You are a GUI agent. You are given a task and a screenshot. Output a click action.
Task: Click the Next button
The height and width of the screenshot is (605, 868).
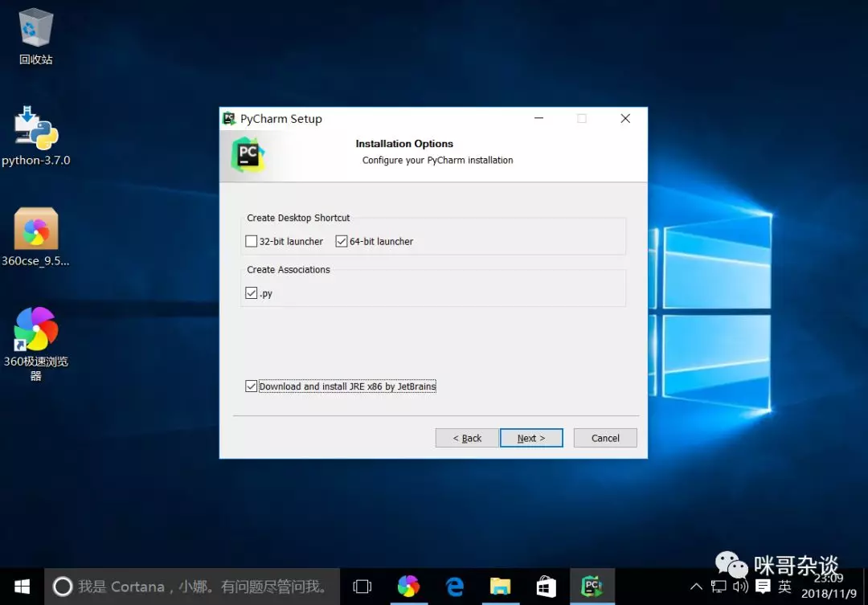pyautogui.click(x=531, y=438)
